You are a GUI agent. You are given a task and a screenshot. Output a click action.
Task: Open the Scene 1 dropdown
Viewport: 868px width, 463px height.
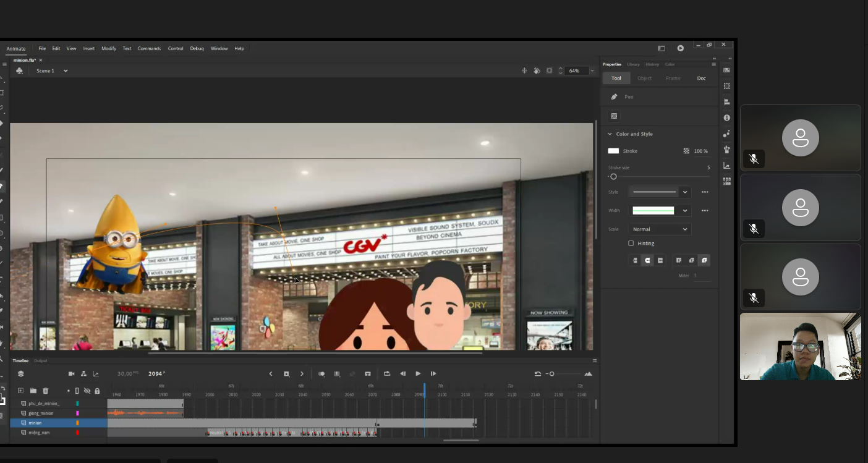(66, 70)
